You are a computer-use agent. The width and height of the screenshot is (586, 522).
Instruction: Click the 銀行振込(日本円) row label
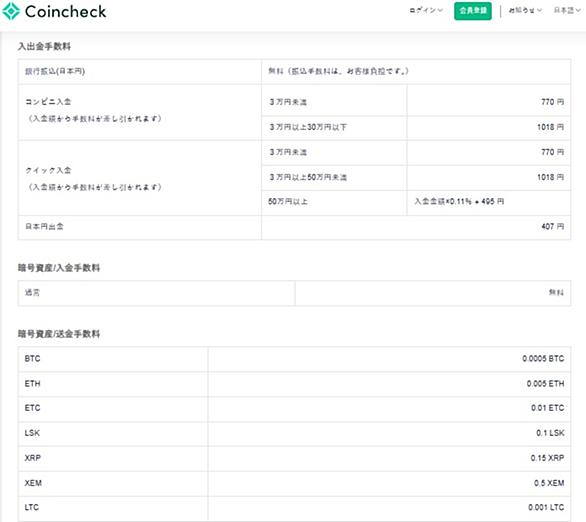click(x=55, y=71)
